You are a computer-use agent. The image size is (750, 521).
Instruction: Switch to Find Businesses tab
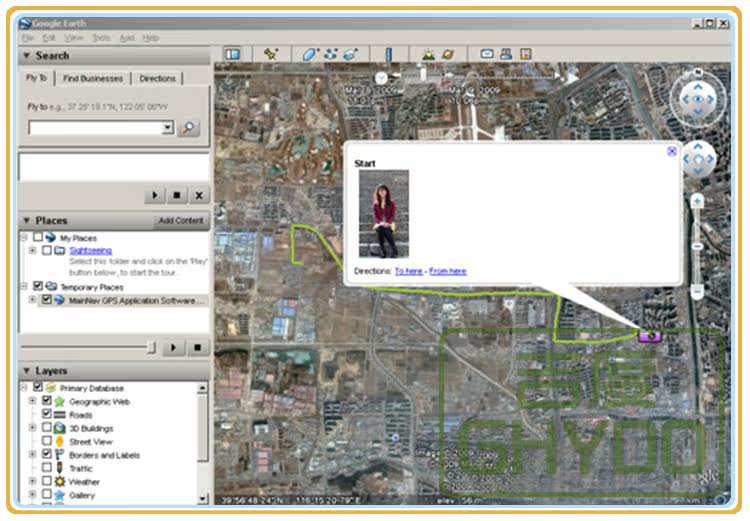point(93,78)
